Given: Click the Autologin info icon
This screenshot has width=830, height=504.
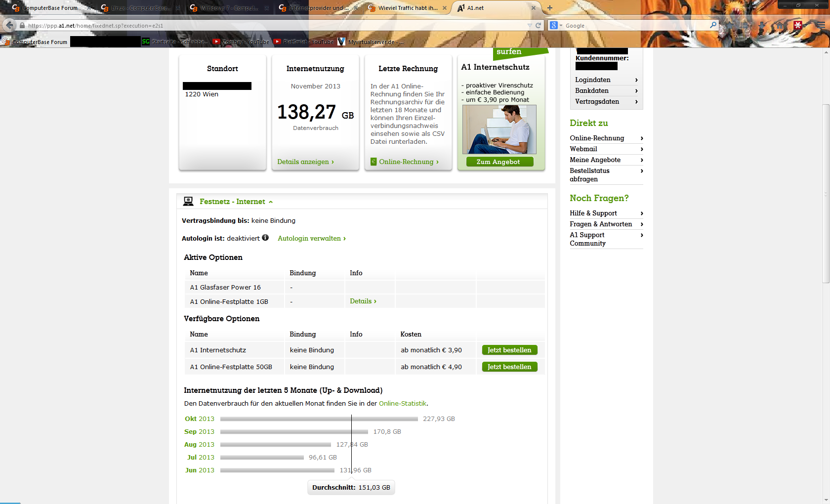Looking at the screenshot, I should [x=265, y=238].
